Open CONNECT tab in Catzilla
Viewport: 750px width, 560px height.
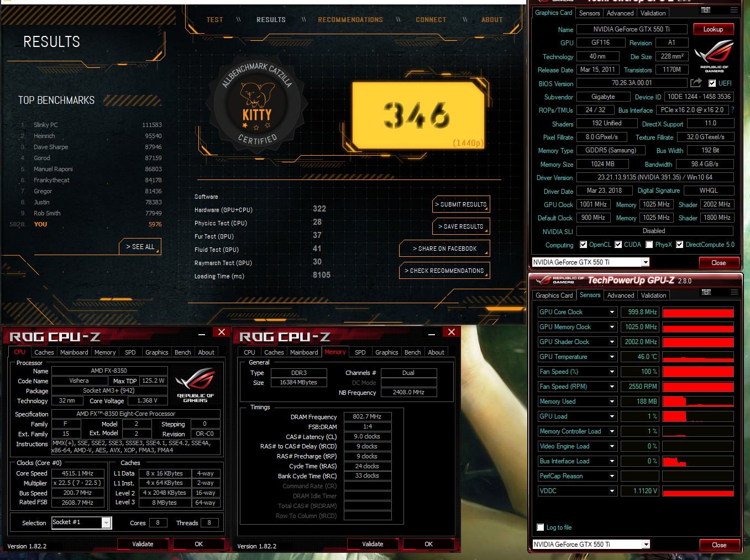pyautogui.click(x=431, y=20)
